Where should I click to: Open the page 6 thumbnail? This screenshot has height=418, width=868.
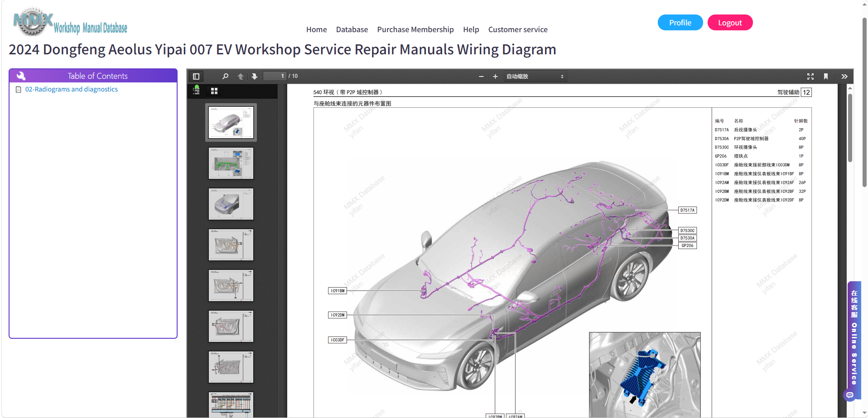(231, 326)
